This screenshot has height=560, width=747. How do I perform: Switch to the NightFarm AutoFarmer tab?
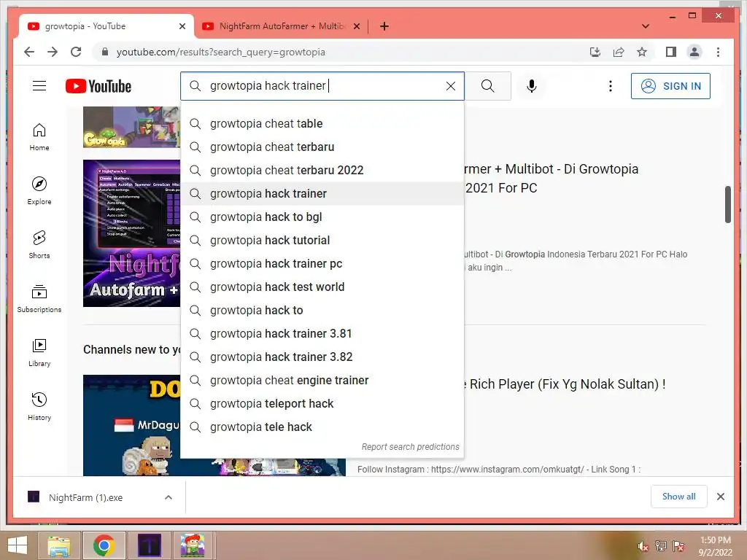(281, 26)
